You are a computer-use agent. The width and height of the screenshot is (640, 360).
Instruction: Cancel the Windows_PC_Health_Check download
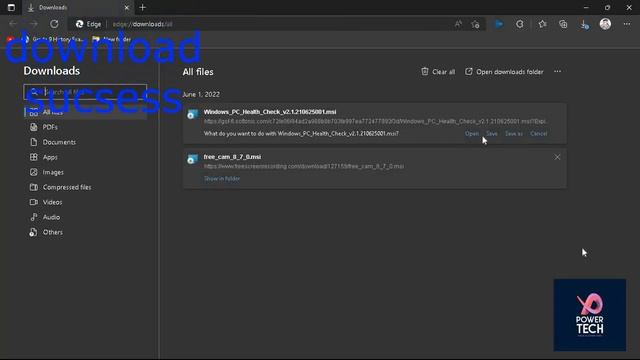point(539,133)
